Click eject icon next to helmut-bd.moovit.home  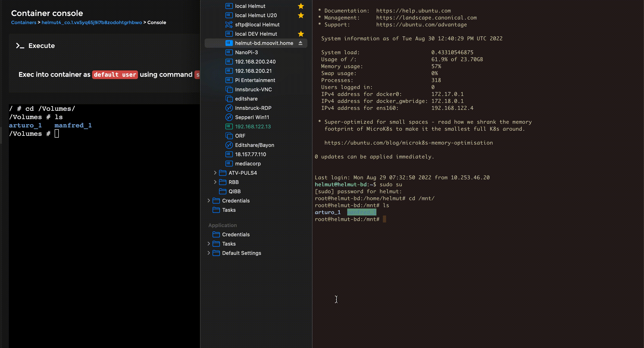click(300, 43)
